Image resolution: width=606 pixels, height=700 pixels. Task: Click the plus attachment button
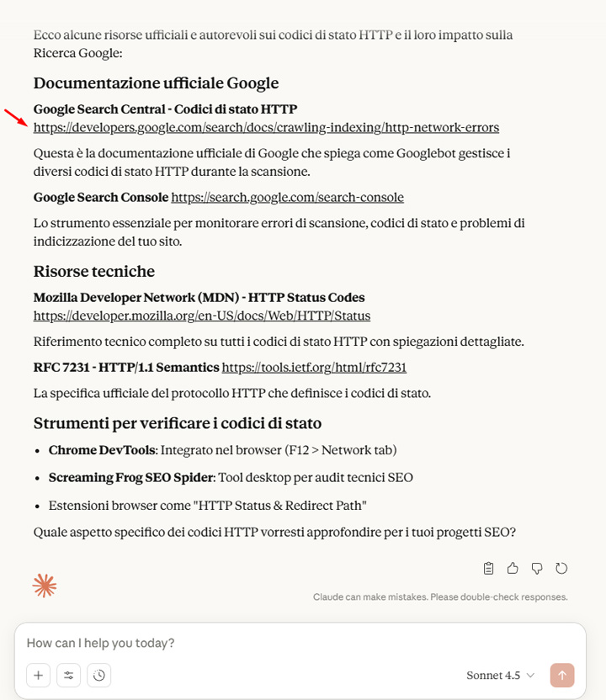pos(38,675)
